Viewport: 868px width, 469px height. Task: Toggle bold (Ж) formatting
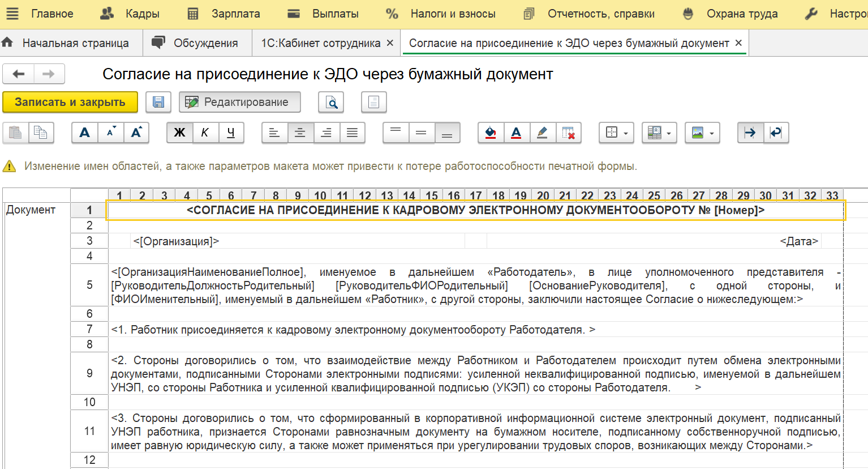coord(180,133)
